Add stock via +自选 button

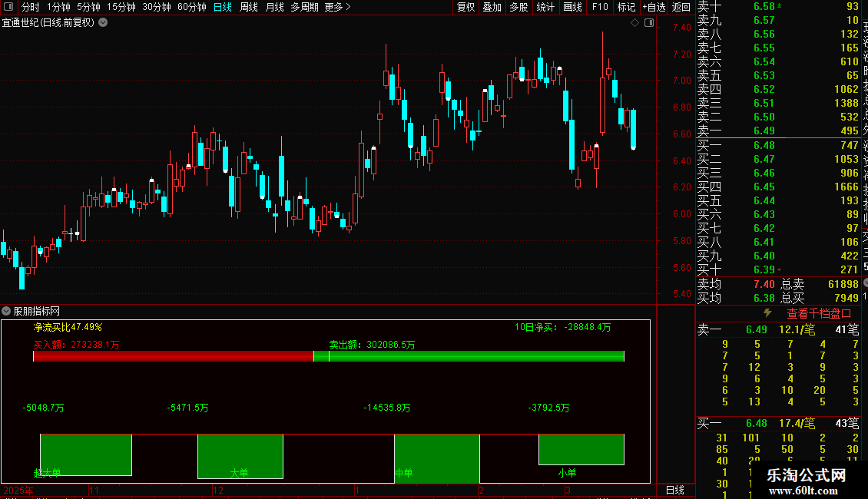(x=654, y=7)
